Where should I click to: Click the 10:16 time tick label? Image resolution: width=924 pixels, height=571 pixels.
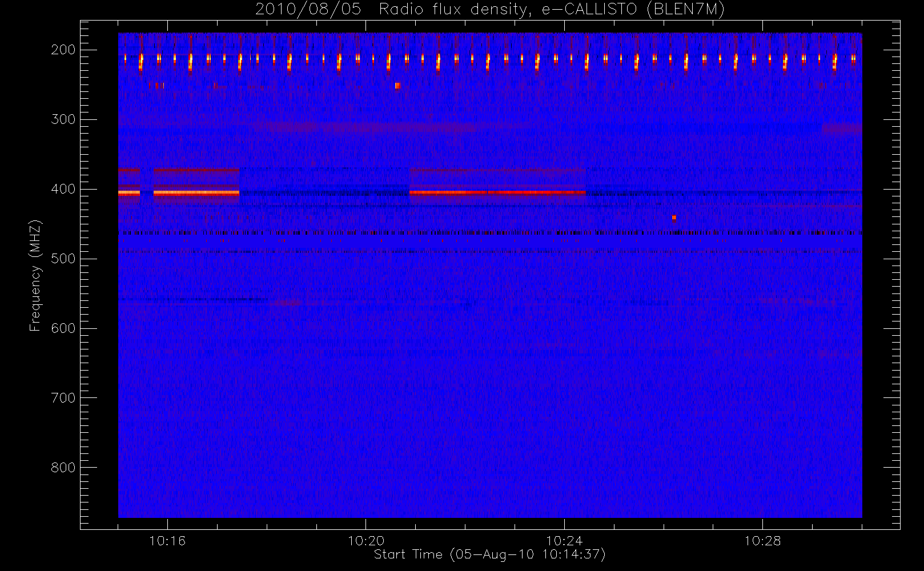click(167, 541)
